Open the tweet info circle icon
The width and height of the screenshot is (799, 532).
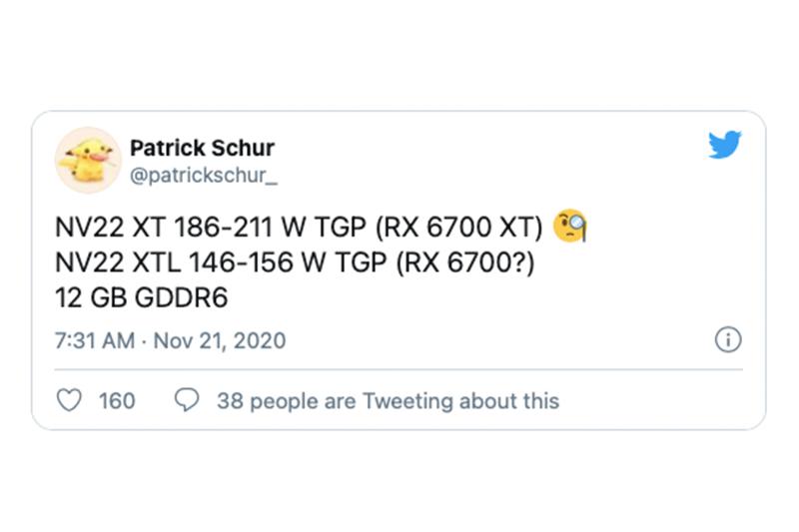[x=728, y=340]
